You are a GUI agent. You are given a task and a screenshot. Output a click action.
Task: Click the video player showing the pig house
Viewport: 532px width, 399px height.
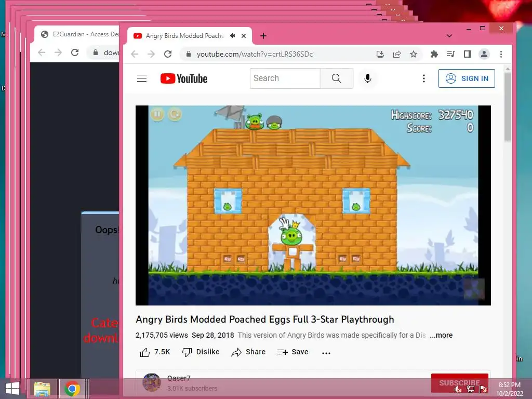pos(313,205)
